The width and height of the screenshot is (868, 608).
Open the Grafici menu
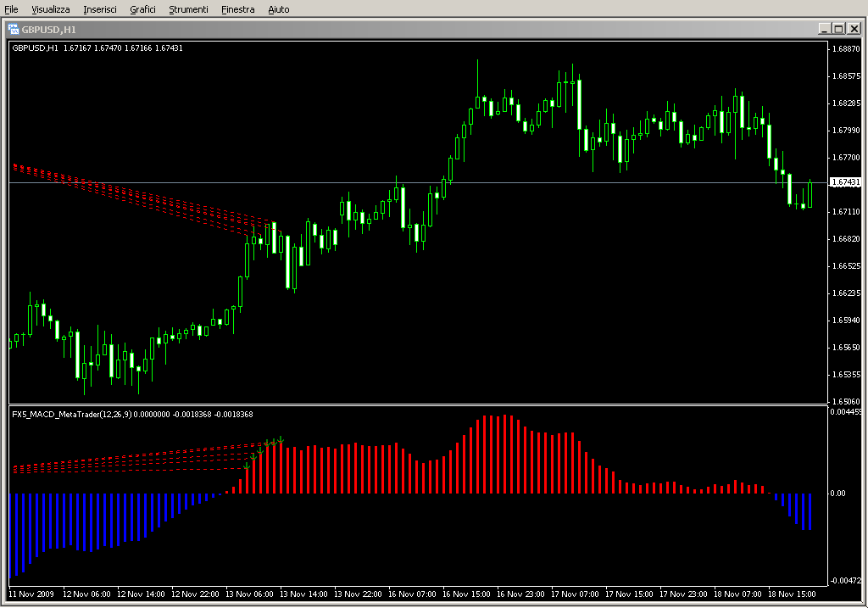[x=142, y=9]
